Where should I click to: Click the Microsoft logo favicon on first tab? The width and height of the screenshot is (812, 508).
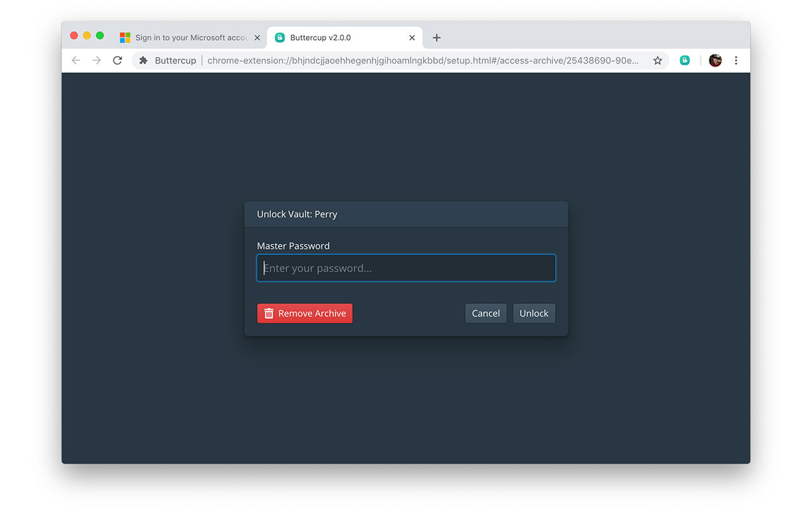coord(125,37)
